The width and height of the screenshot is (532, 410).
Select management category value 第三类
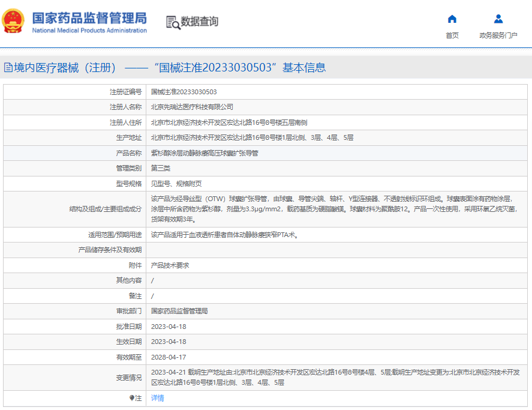(161, 168)
